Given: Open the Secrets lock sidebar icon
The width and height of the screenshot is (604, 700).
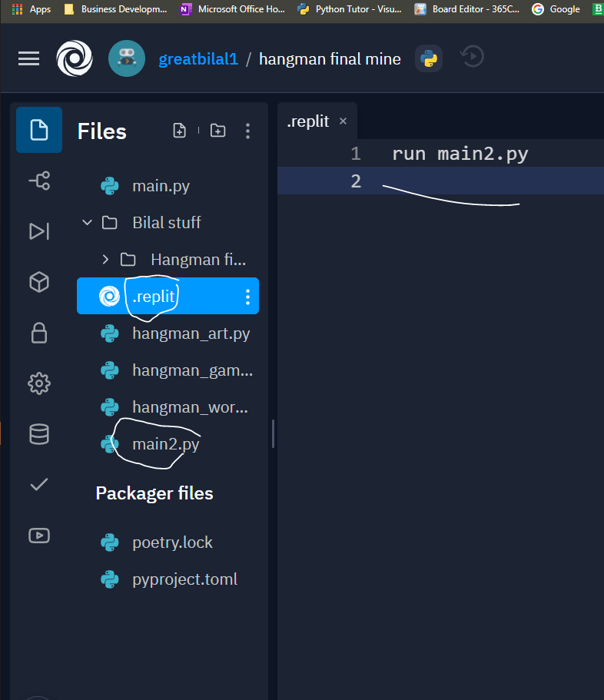Looking at the screenshot, I should pyautogui.click(x=39, y=333).
